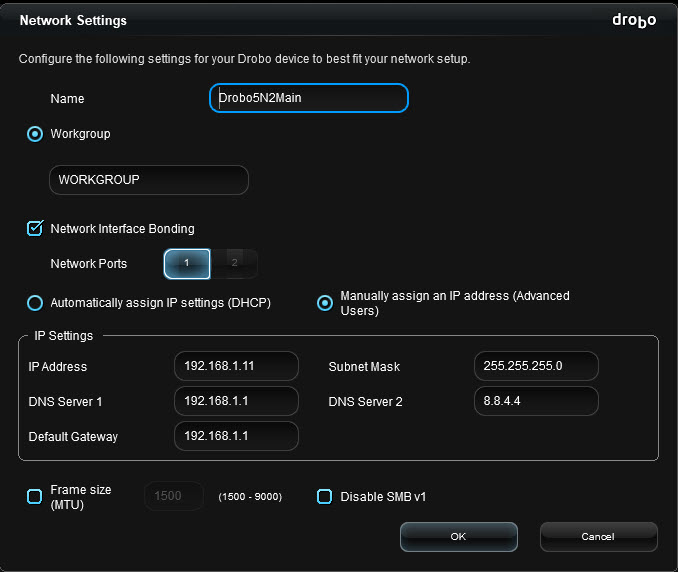The image size is (678, 572).
Task: Focus the Name field Drobo5N2Main
Action: click(x=309, y=98)
